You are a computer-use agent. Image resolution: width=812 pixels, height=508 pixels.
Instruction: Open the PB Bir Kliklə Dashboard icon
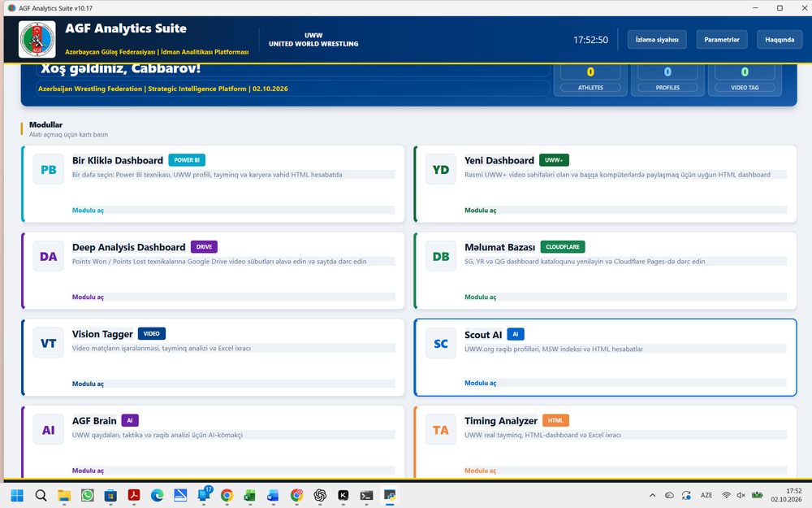click(x=48, y=170)
